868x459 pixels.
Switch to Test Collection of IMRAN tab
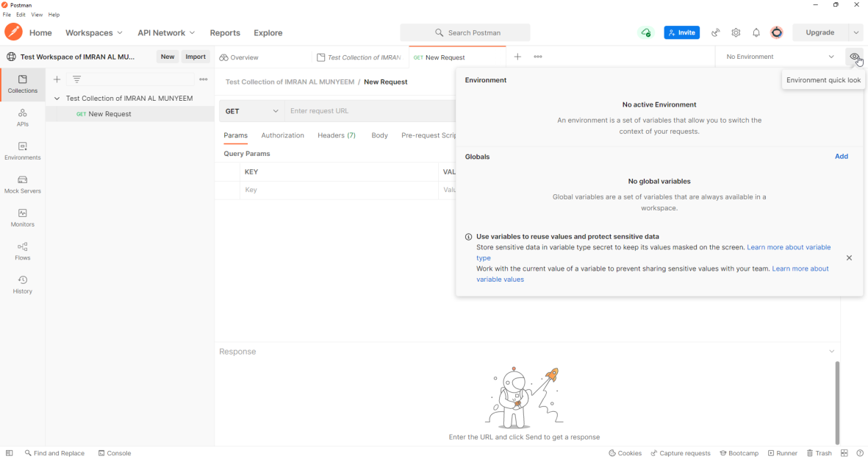point(359,57)
